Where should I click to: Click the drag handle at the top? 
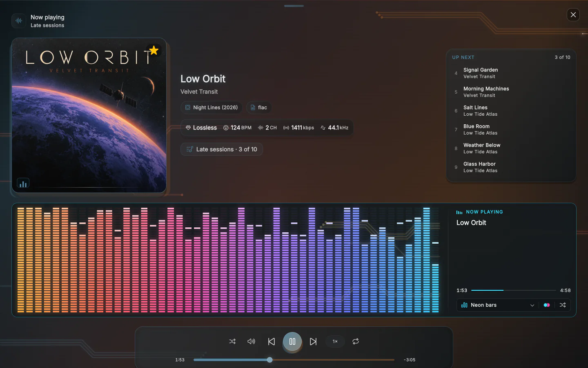coord(294,6)
